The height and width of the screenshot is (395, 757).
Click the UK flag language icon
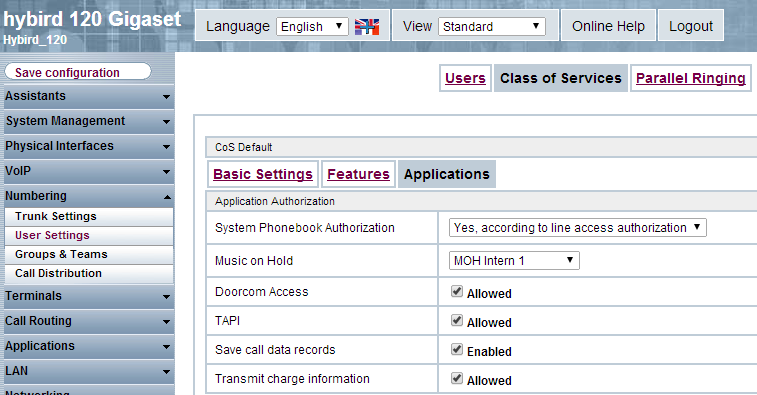(x=367, y=27)
